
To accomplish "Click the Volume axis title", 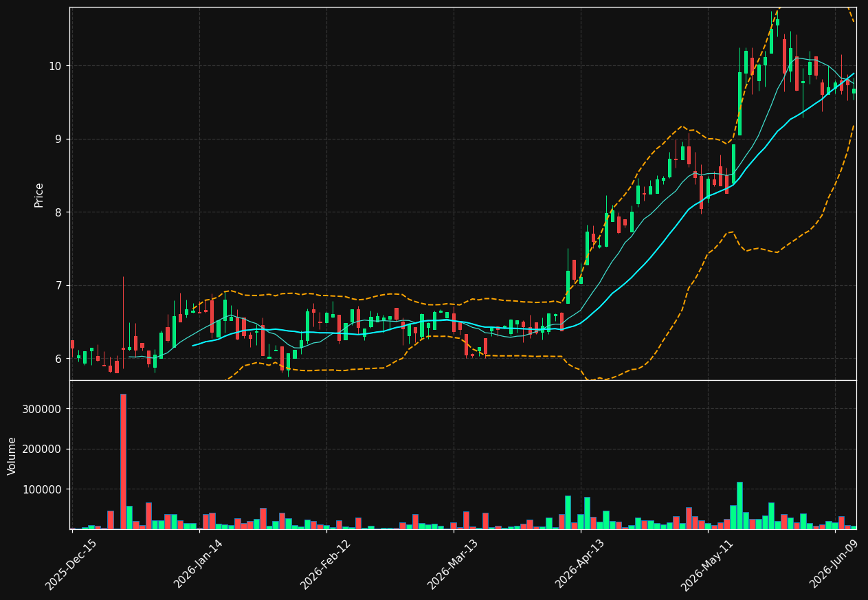I will (12, 456).
